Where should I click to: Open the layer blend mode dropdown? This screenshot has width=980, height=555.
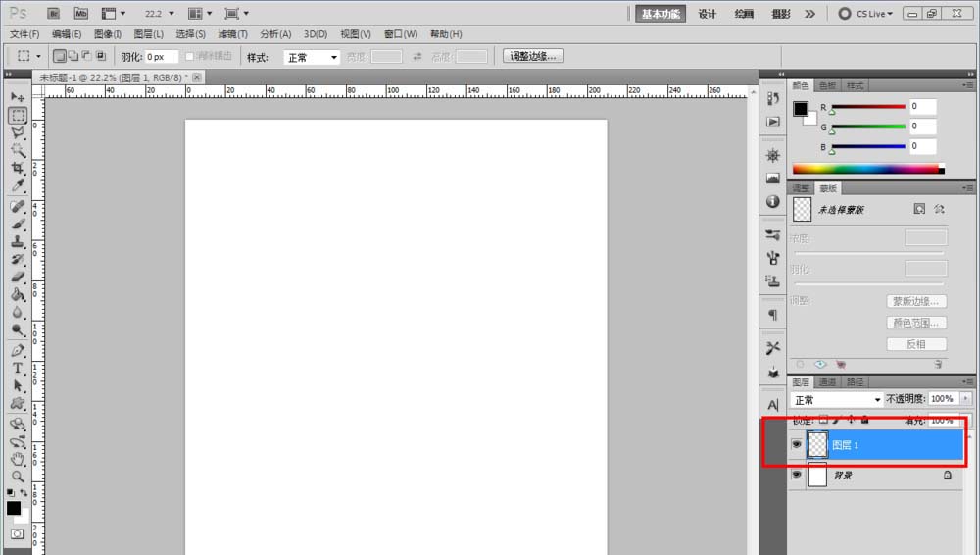[837, 399]
